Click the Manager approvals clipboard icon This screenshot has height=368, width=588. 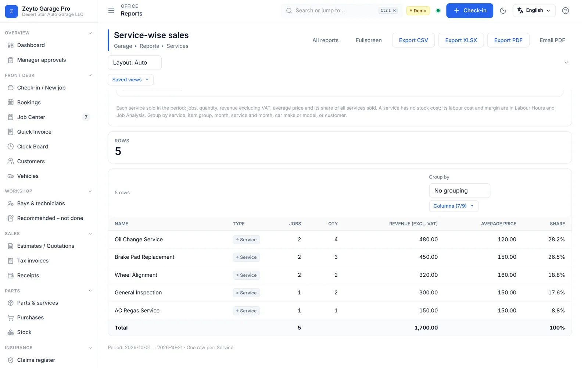click(11, 60)
